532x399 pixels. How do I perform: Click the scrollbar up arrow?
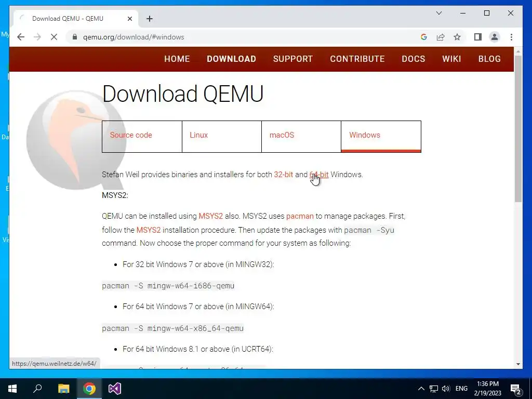pyautogui.click(x=518, y=51)
